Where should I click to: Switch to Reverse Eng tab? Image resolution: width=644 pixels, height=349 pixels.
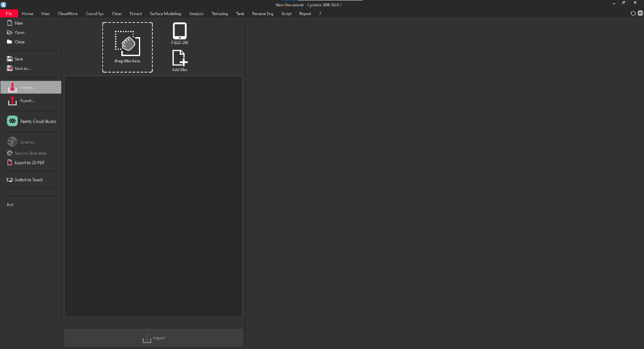coord(263,14)
